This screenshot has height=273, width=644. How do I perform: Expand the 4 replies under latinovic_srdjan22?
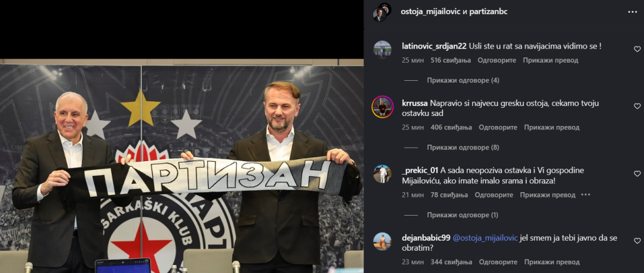(x=463, y=80)
